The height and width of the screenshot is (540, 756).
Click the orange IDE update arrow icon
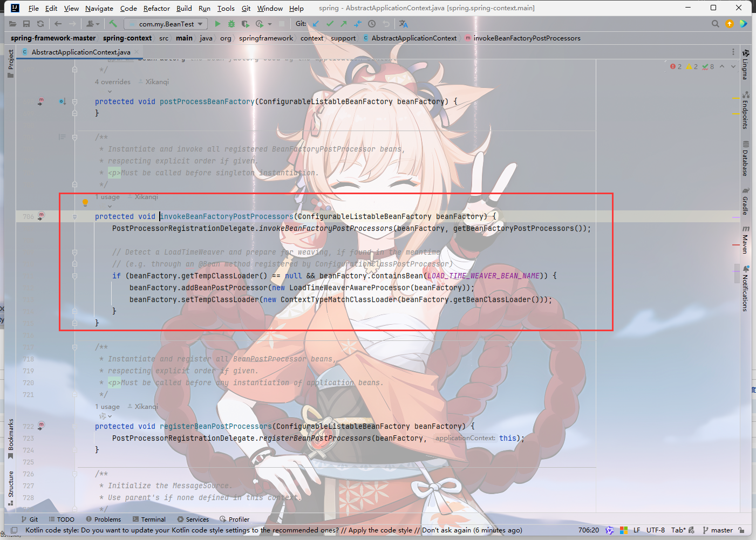tap(730, 24)
